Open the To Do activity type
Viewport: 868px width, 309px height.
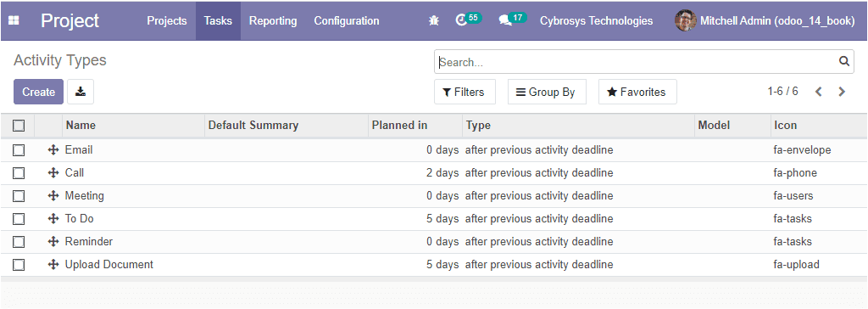click(79, 218)
